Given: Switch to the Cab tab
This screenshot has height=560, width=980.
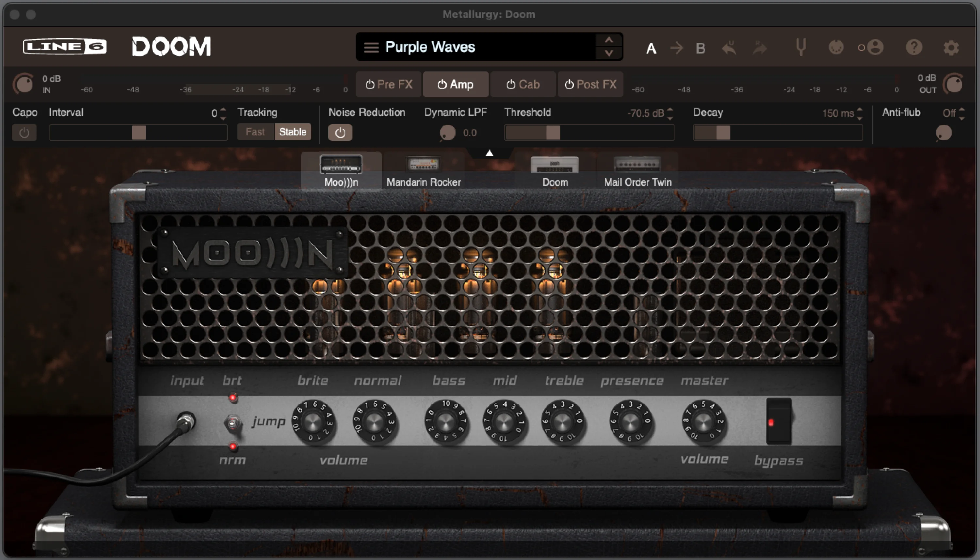Looking at the screenshot, I should click(523, 84).
